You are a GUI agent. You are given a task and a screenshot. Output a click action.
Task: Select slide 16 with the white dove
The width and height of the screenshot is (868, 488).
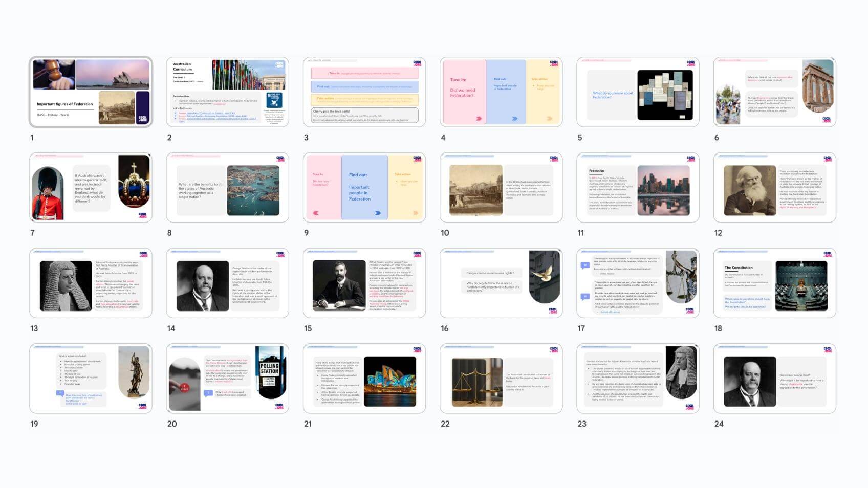[501, 283]
